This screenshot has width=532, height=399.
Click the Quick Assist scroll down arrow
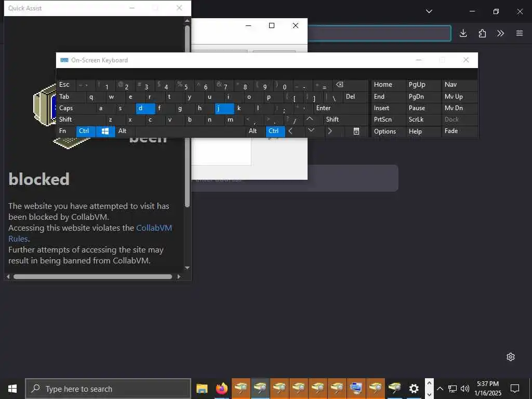click(x=187, y=268)
